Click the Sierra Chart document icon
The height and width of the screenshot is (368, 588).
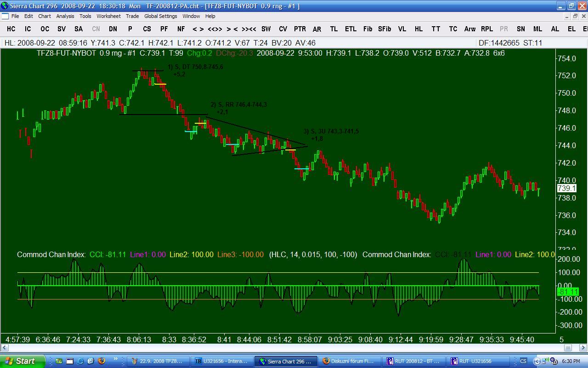pyautogui.click(x=5, y=16)
